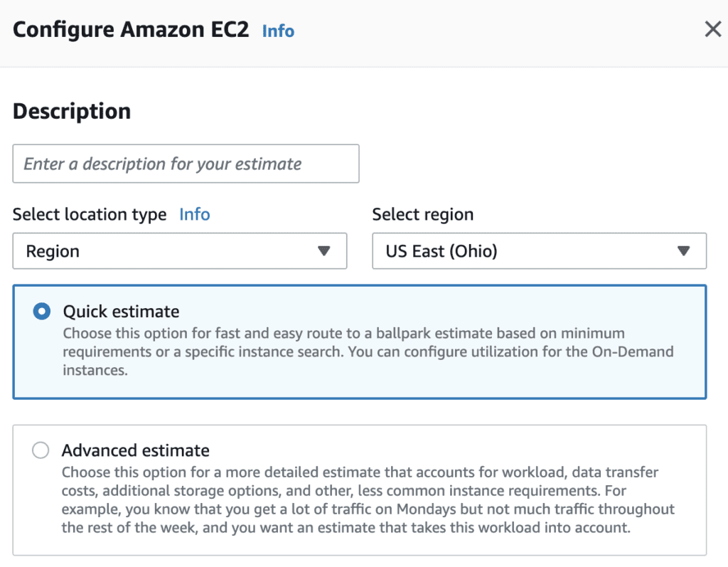Open the Region location type dropdown
The height and width of the screenshot is (567, 728).
pyautogui.click(x=180, y=251)
